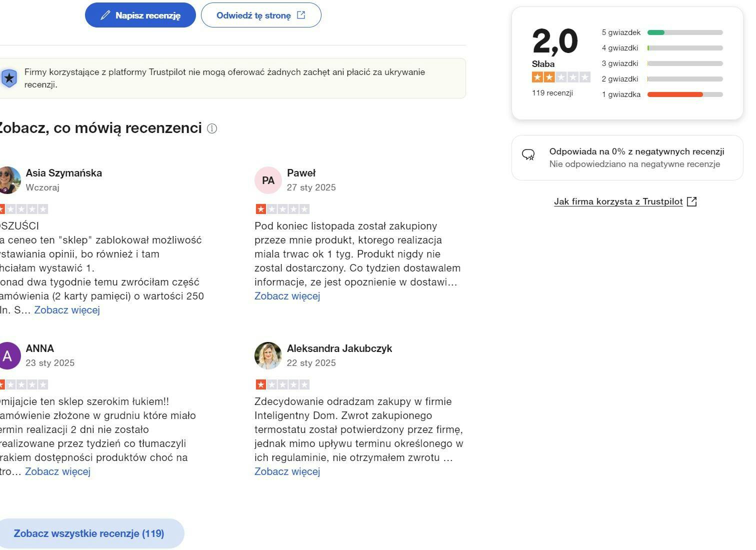Click Paweł's 'PA' avatar icon
The height and width of the screenshot is (550, 756).
[268, 180]
